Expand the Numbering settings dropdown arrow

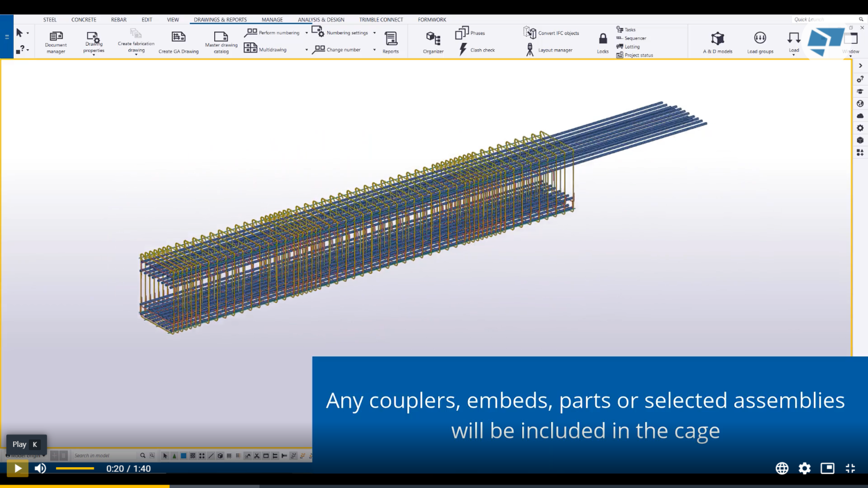coord(374,33)
